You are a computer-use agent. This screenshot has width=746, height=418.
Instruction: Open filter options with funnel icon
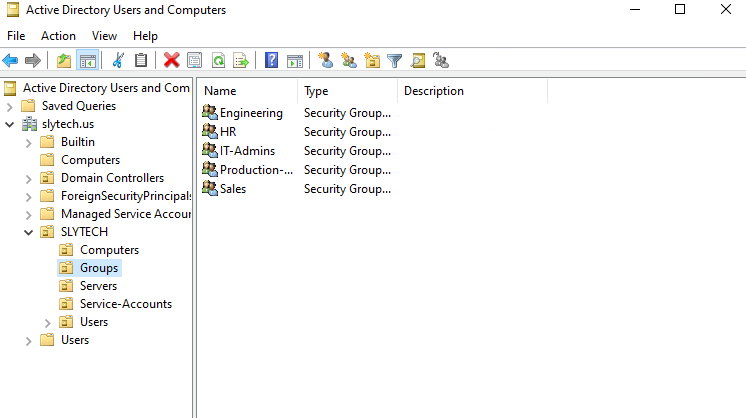tap(394, 60)
